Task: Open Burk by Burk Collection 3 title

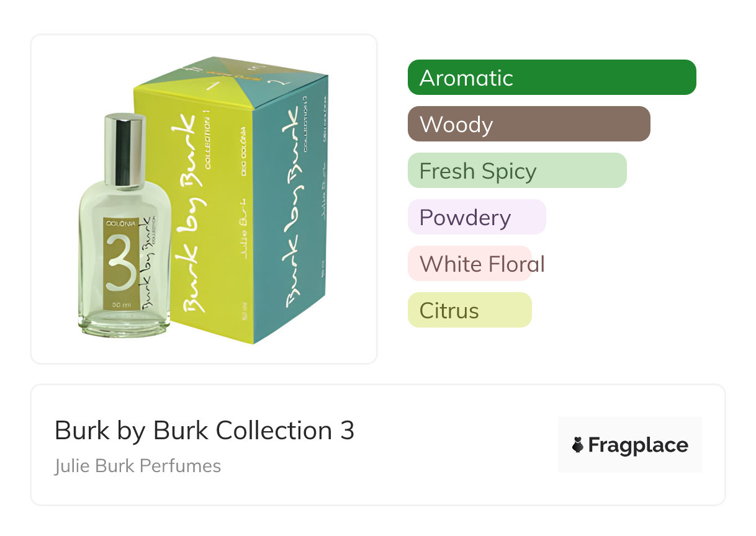Action: (205, 431)
